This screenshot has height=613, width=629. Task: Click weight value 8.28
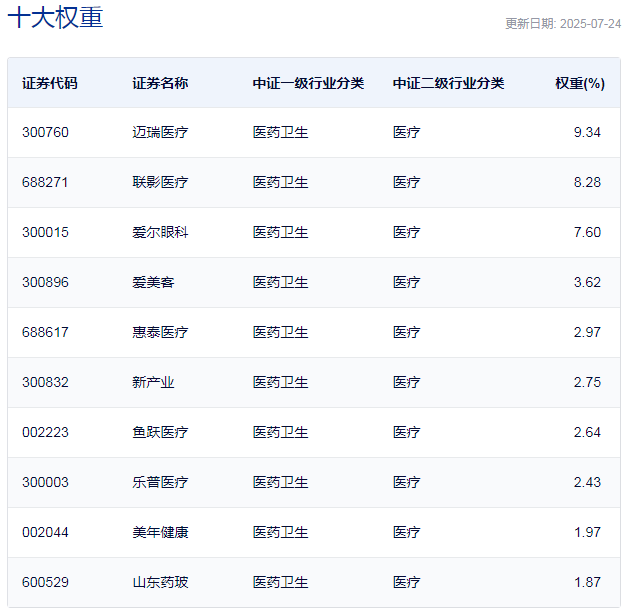[x=587, y=182]
